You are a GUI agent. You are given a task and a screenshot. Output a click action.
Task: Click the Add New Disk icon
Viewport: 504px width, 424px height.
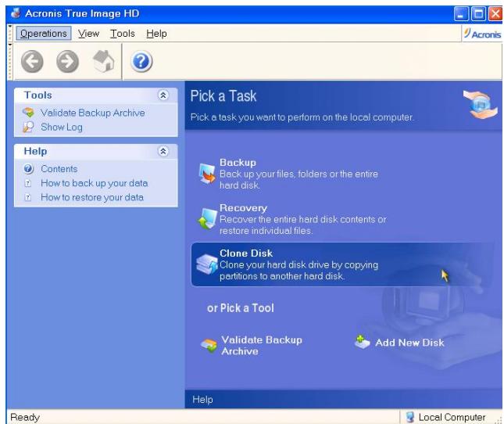pyautogui.click(x=362, y=342)
